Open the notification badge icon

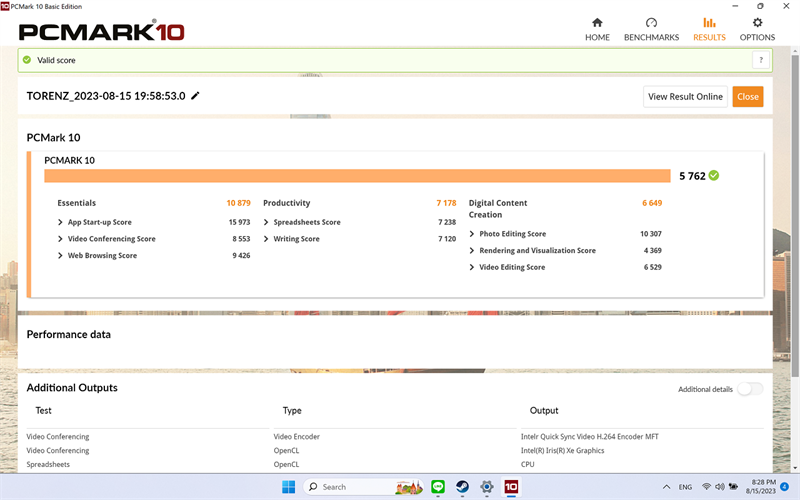click(785, 487)
